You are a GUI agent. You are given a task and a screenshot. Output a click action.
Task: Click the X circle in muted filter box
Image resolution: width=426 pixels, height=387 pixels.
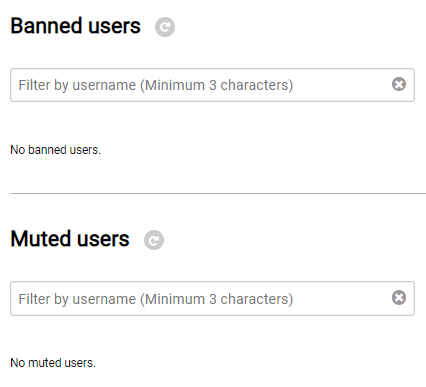[399, 298]
